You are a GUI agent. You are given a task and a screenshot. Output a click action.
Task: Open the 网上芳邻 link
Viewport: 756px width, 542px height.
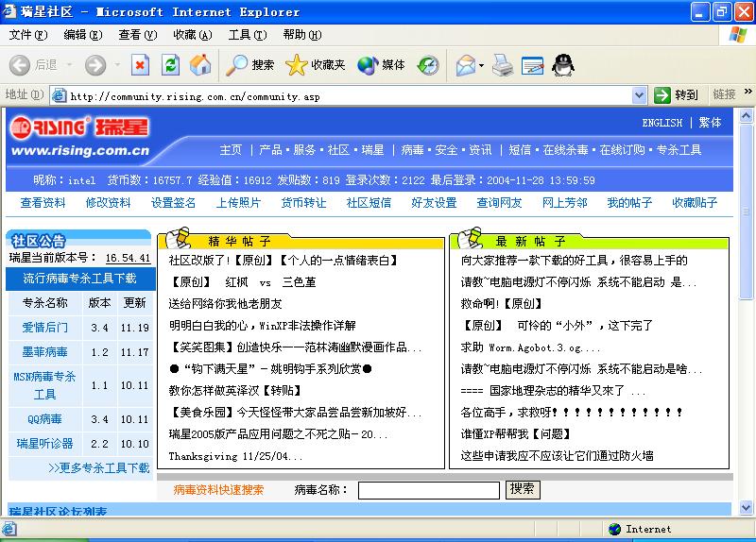(564, 203)
